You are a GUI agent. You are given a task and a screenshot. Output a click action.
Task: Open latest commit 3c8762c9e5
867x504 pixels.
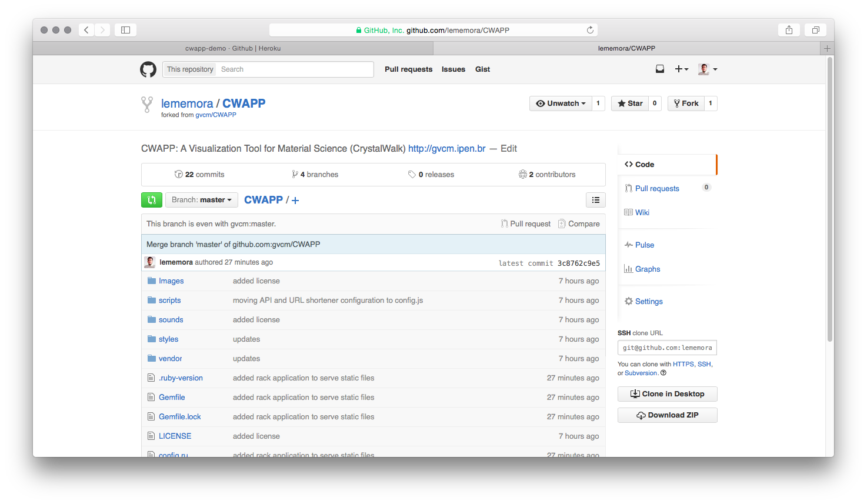(579, 263)
